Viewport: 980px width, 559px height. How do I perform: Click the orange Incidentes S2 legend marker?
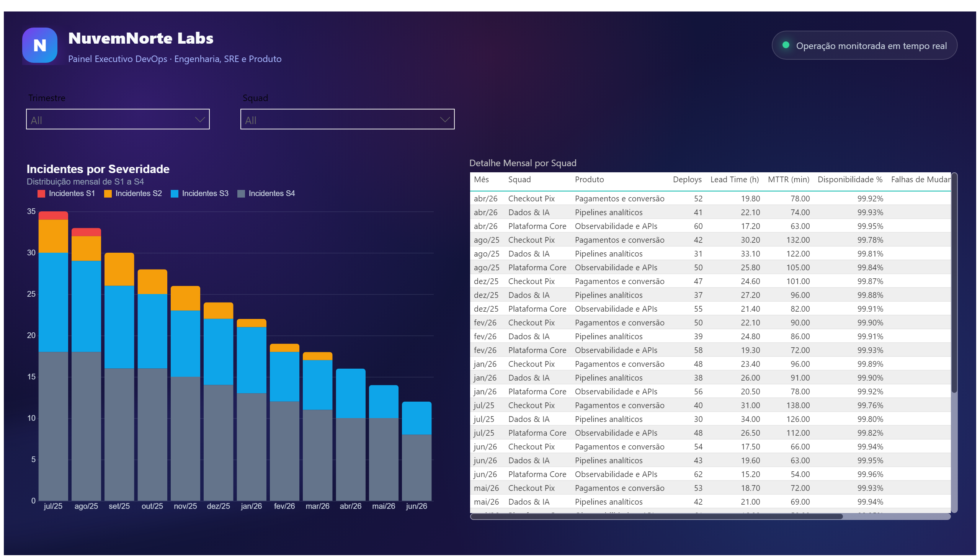[x=108, y=193]
